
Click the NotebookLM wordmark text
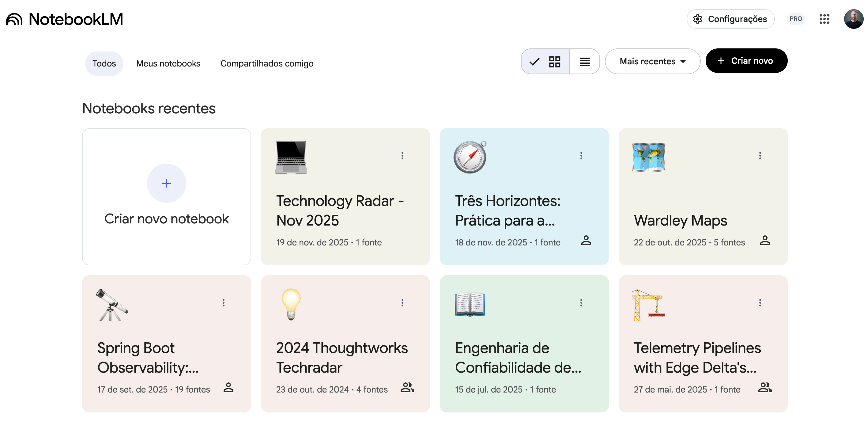76,19
